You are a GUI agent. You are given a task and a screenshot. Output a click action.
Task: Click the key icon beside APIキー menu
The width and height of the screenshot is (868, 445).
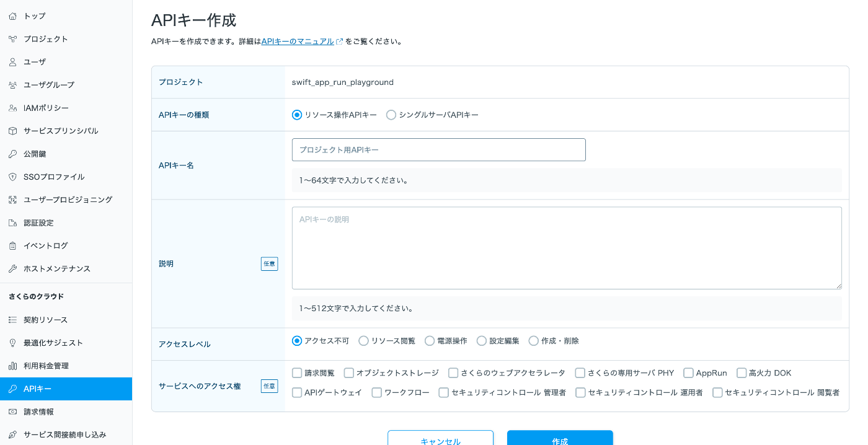[x=12, y=389]
